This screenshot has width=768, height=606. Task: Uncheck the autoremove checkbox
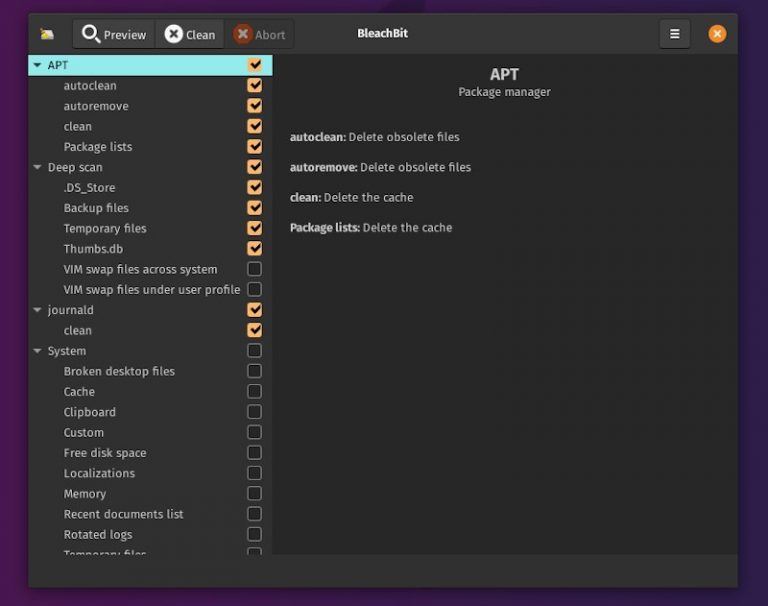pyautogui.click(x=255, y=106)
